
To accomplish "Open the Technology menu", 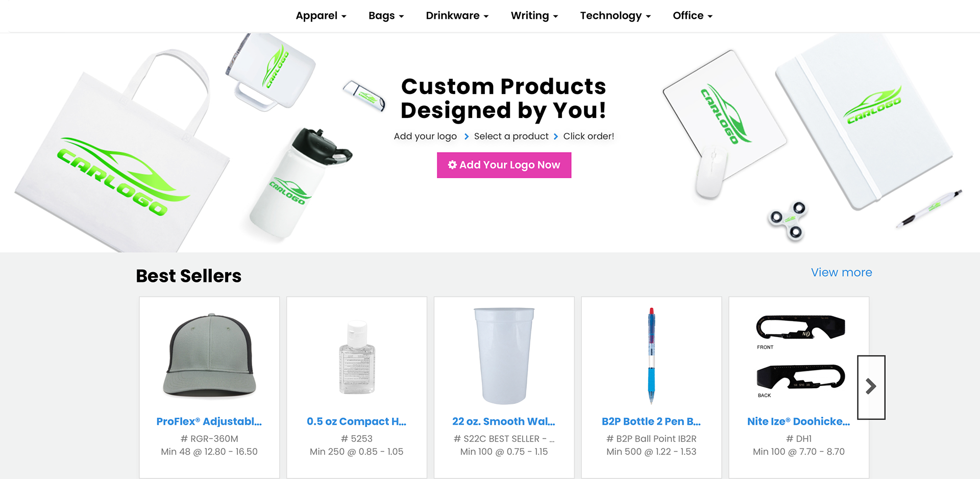I will tap(616, 16).
